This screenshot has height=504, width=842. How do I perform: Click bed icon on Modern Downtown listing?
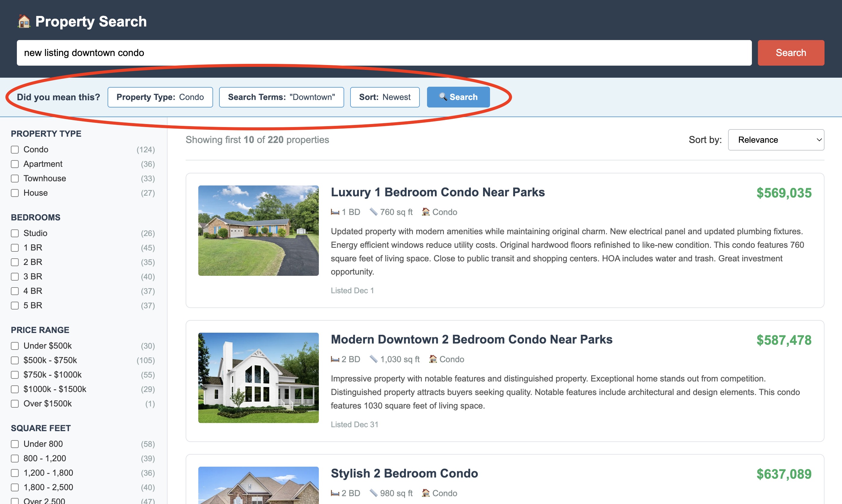coord(335,359)
